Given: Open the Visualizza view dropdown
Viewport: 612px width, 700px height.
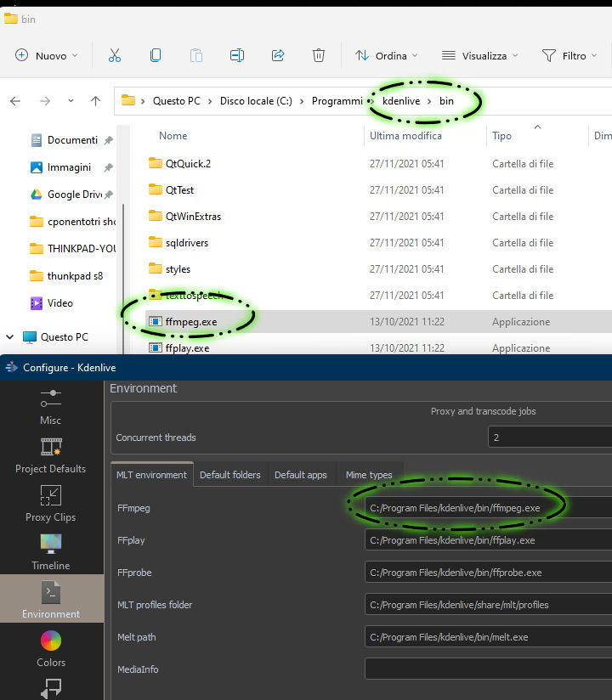Looking at the screenshot, I should point(479,55).
